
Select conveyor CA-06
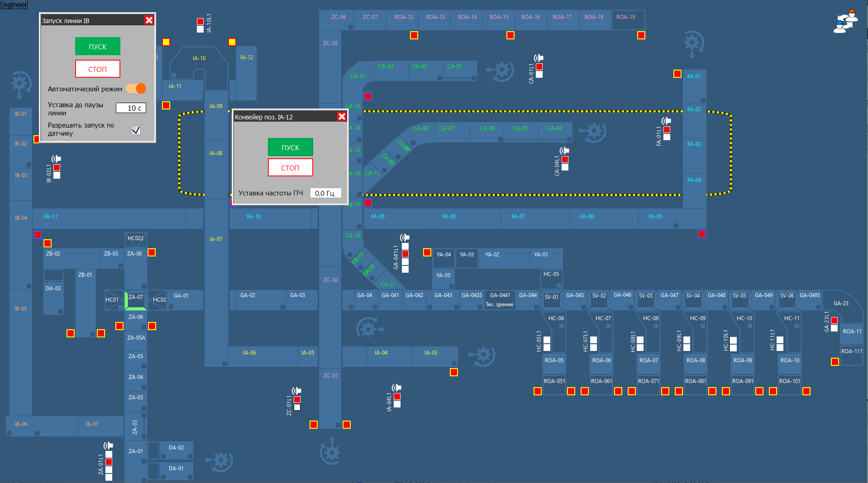487,132
